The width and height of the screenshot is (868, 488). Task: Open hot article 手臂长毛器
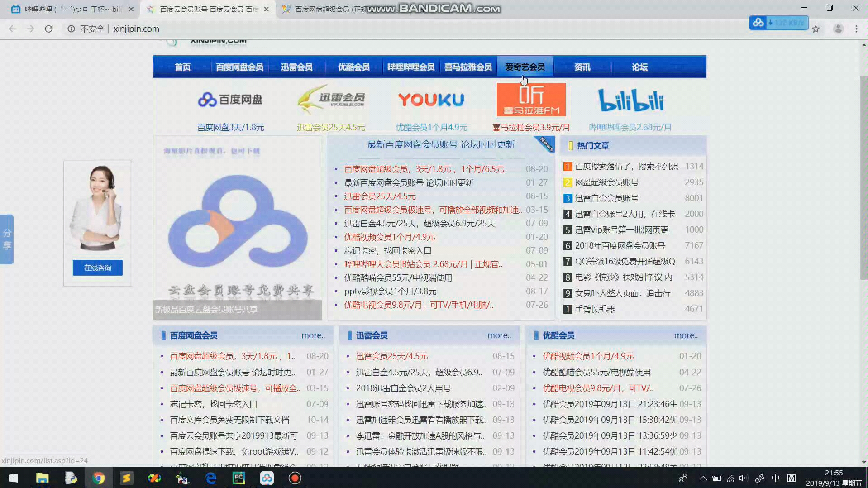click(x=595, y=309)
